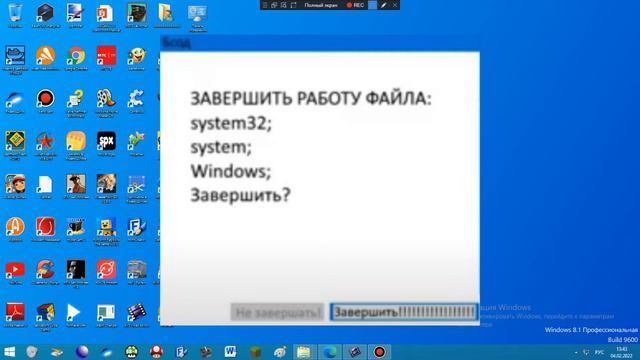The image size is (640, 360).
Task: Click the REC button in recorder toolbar
Action: tap(356, 5)
